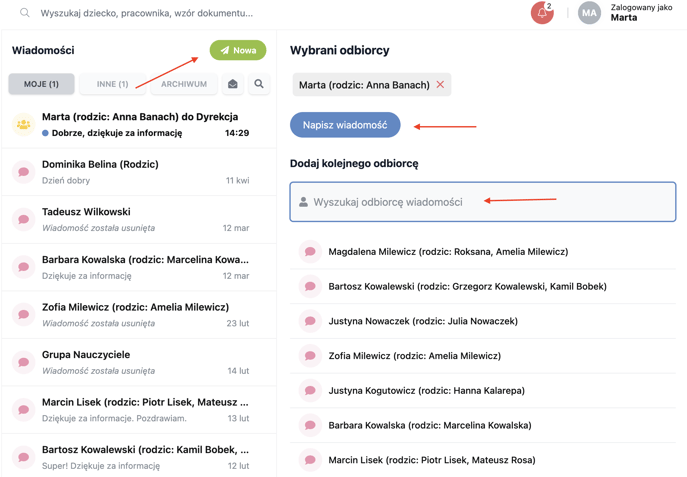
Task: Open the ARCHIWUM tab
Action: (184, 84)
